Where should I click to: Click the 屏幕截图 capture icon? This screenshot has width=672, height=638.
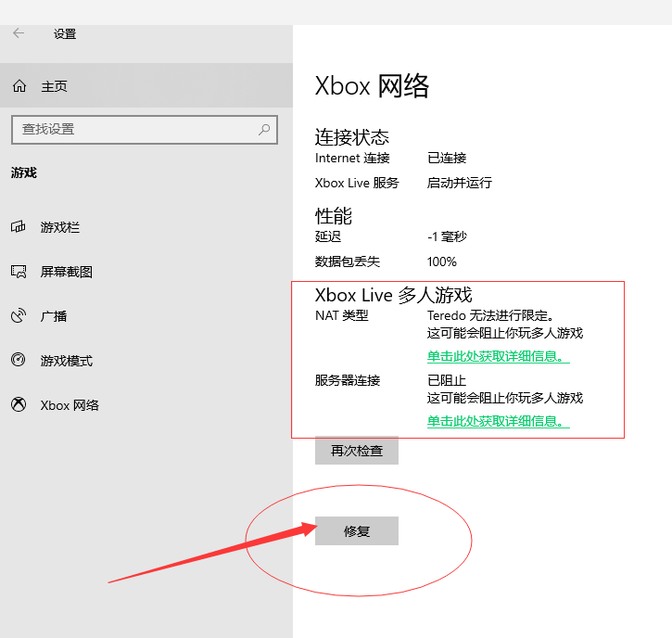tap(19, 272)
